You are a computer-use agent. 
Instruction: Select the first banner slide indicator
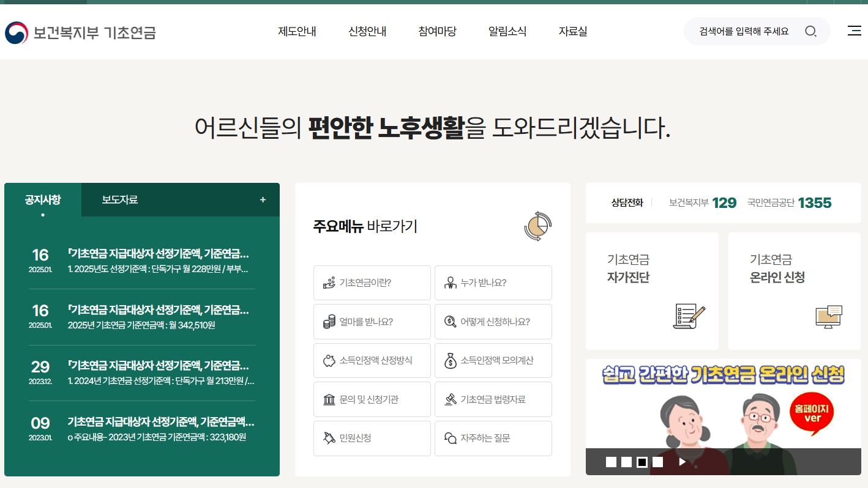click(x=612, y=462)
